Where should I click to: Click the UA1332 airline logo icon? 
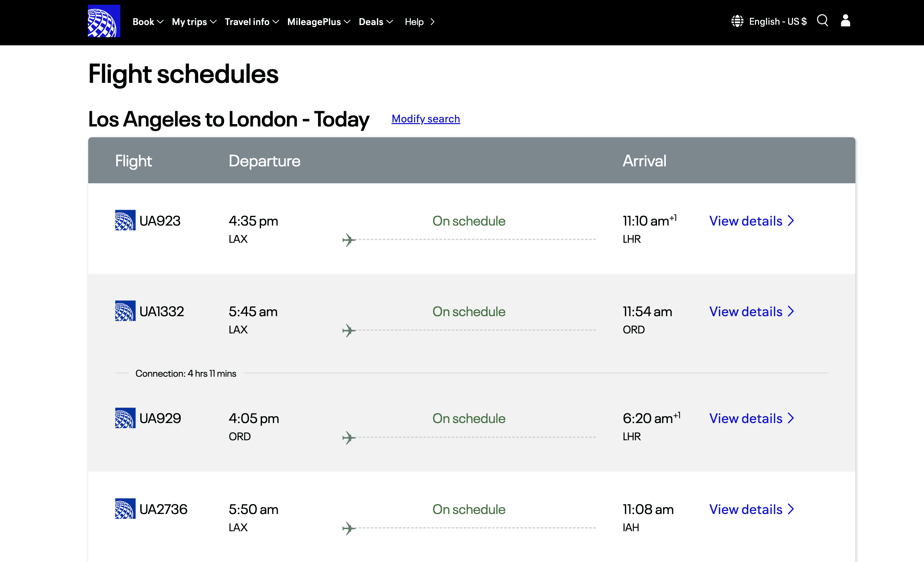pos(125,311)
